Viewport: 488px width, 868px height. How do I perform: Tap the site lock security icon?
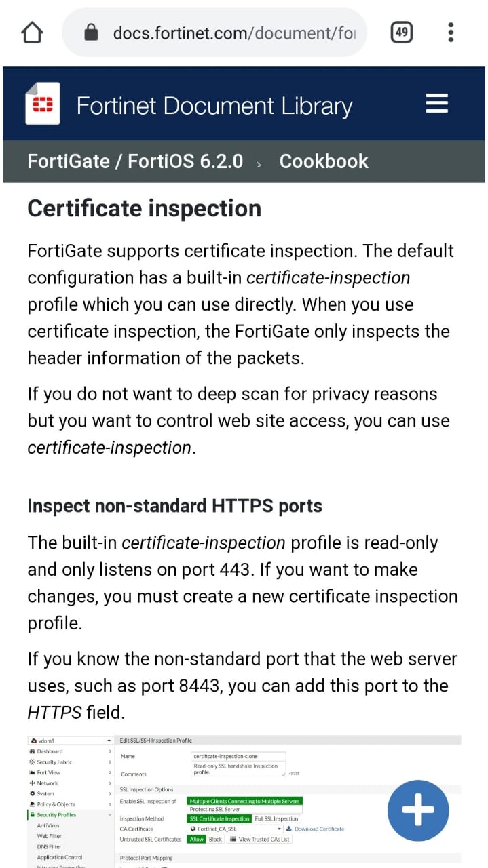tap(91, 32)
